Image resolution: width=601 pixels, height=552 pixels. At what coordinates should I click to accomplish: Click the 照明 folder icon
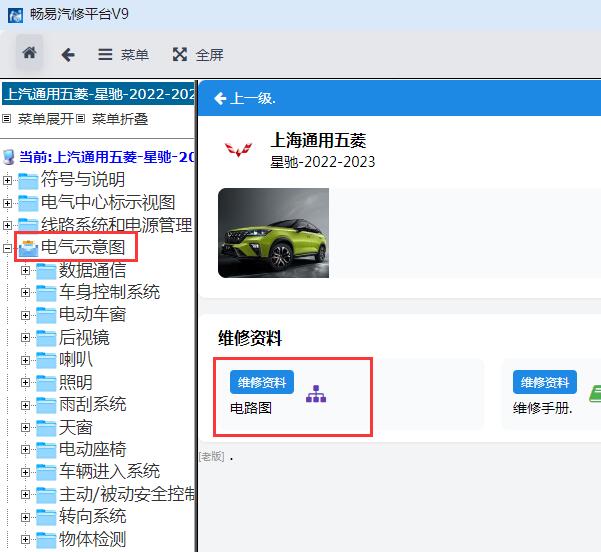point(46,383)
